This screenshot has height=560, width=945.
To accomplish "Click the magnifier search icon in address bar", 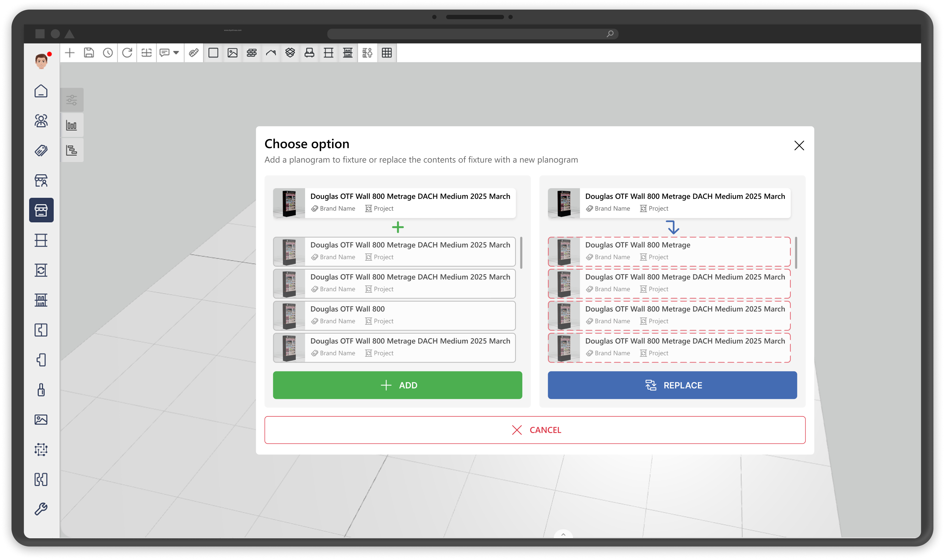I will click(610, 34).
